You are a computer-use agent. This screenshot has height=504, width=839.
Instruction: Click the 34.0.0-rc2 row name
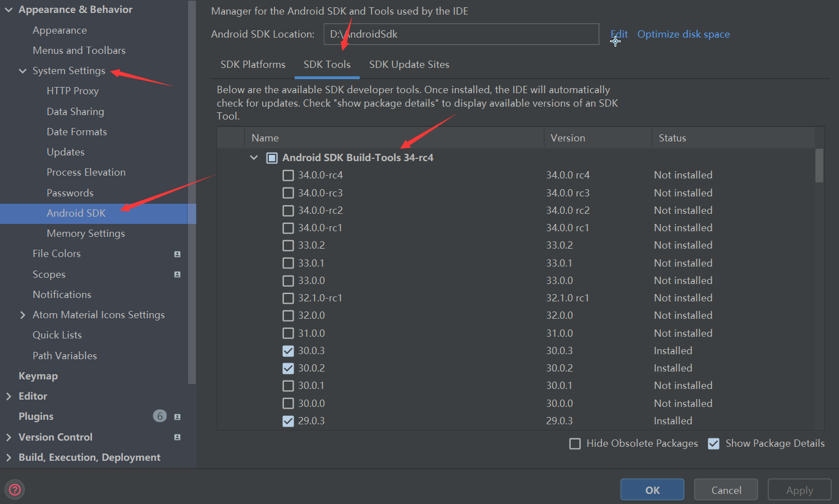(320, 210)
